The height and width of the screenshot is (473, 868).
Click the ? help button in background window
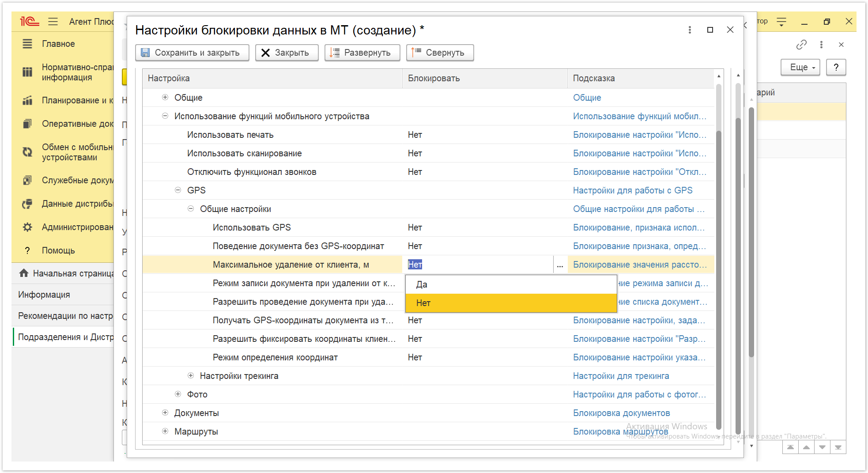pos(836,67)
